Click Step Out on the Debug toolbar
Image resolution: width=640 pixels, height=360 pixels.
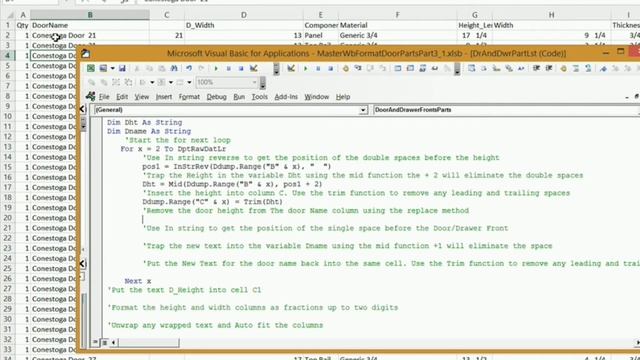[x=382, y=68]
